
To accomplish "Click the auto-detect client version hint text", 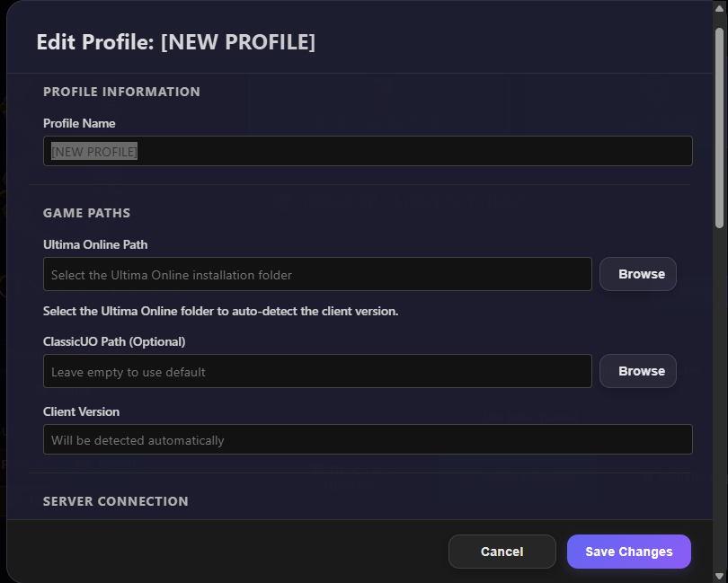I will pos(220,312).
